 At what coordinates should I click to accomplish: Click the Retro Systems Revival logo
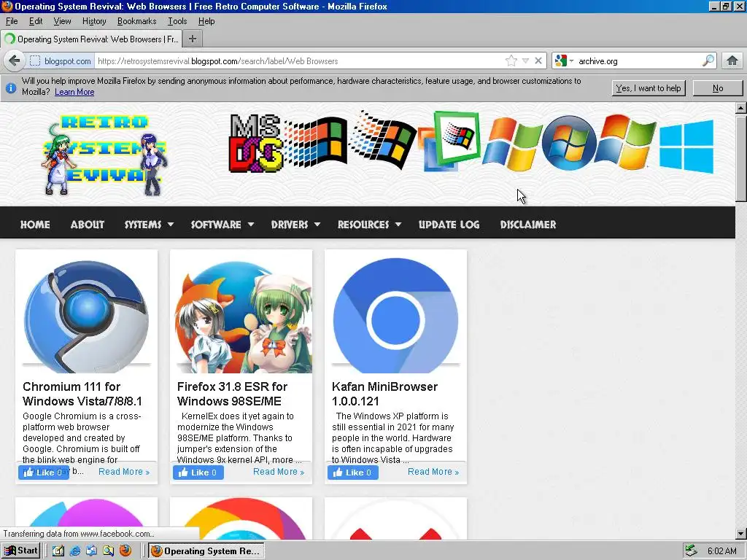point(105,155)
